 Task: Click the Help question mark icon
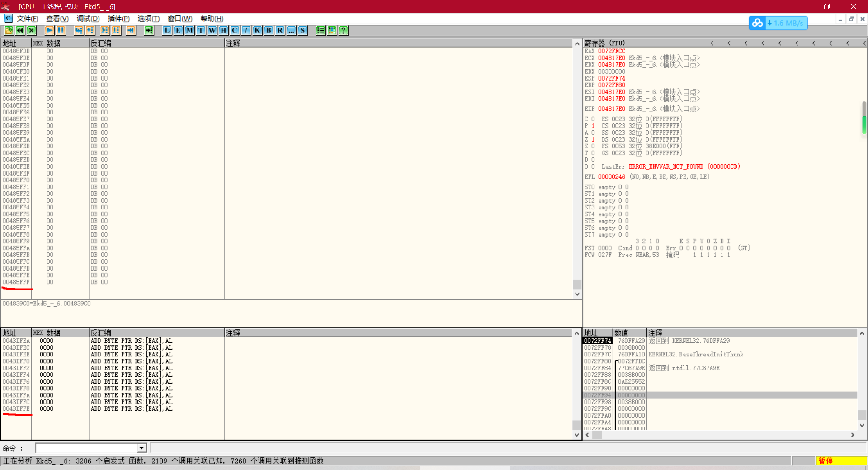tap(344, 30)
